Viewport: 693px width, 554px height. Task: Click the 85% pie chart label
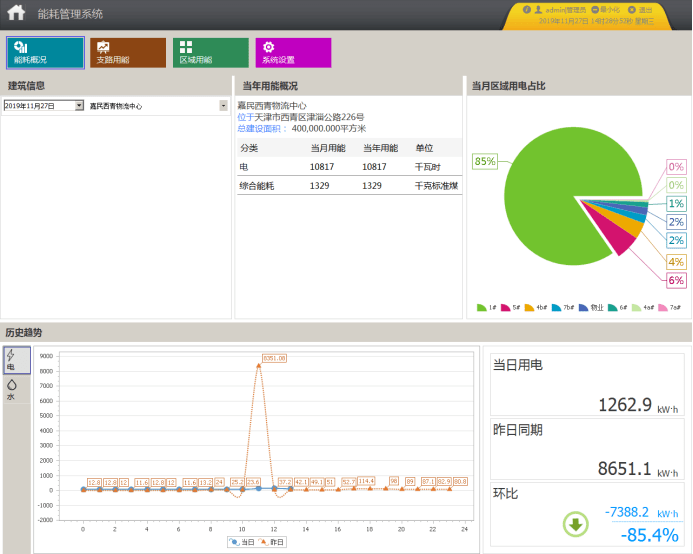(x=485, y=161)
